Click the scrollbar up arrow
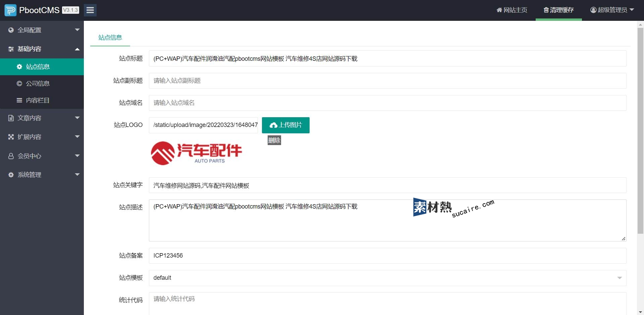The image size is (644, 315). click(x=640, y=25)
